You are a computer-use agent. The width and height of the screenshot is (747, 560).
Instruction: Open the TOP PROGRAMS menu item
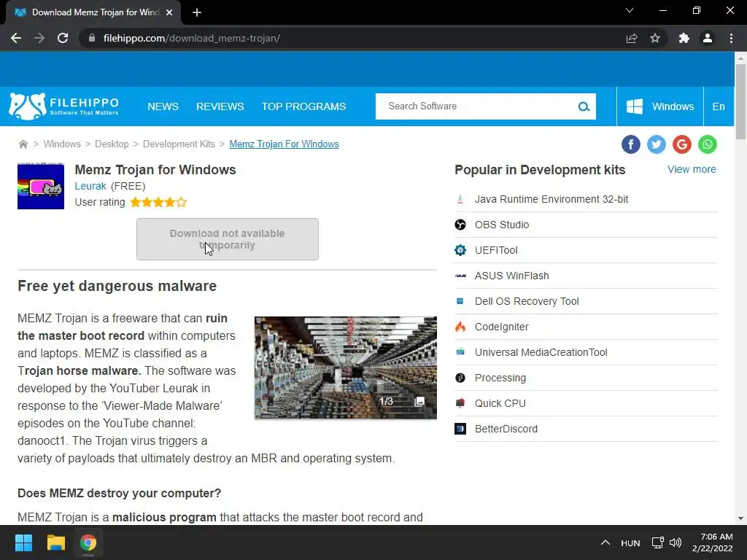coord(303,106)
